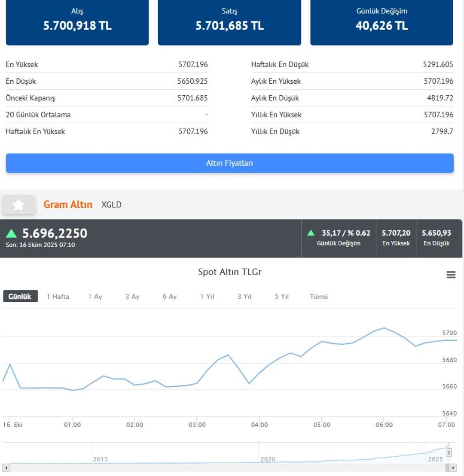This screenshot has width=464, height=476.
Task: Select the 5 Yıl chart range
Action: [x=282, y=296]
